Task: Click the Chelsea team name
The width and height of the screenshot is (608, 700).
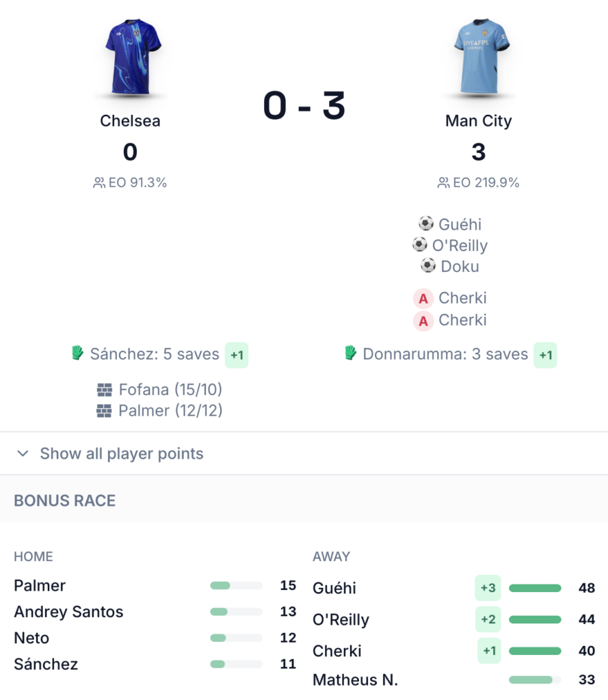Action: pos(130,121)
